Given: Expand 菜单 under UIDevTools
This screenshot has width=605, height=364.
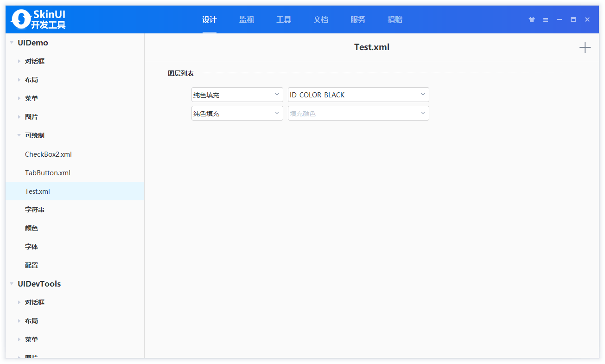Looking at the screenshot, I should 19,339.
